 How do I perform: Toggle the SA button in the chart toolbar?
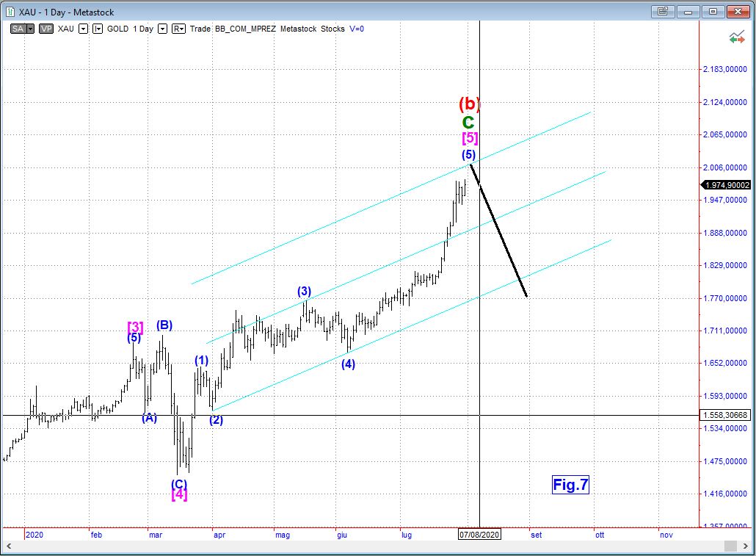click(18, 29)
